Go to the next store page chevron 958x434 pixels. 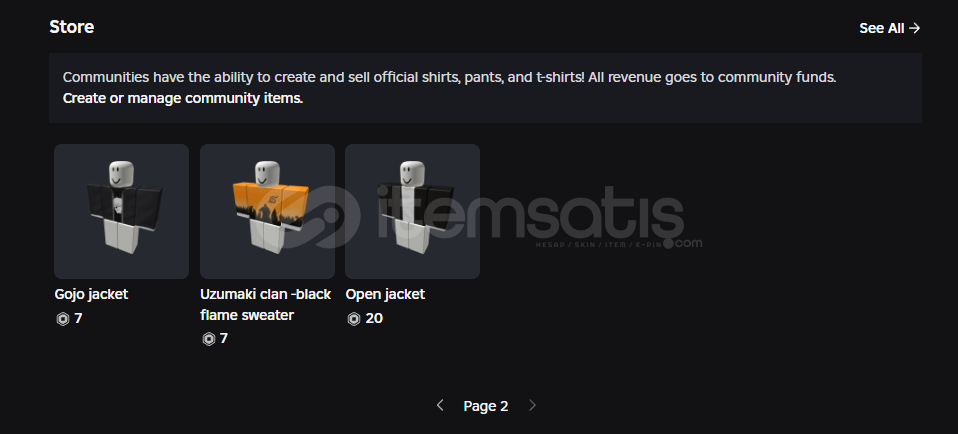tap(532, 405)
